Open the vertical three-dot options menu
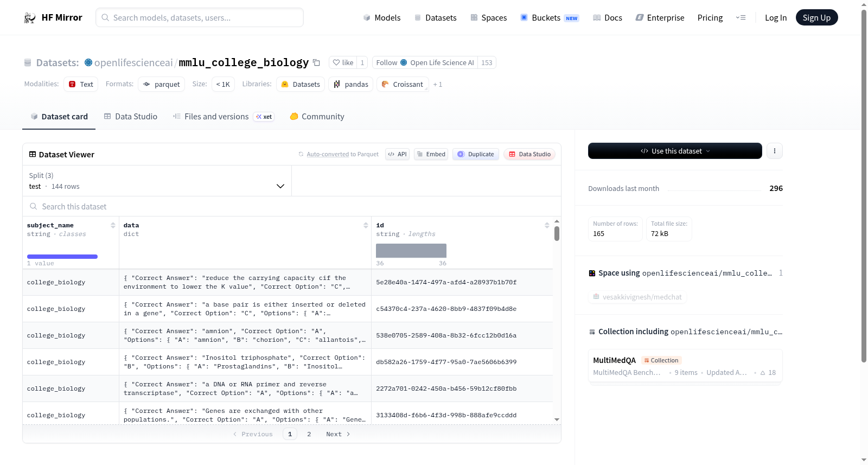868x465 pixels. tap(775, 151)
